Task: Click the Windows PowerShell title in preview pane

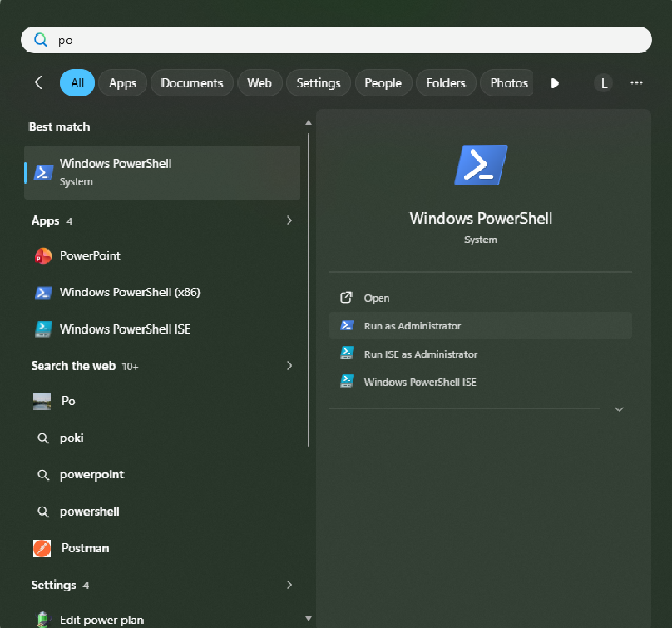Action: 481,219
